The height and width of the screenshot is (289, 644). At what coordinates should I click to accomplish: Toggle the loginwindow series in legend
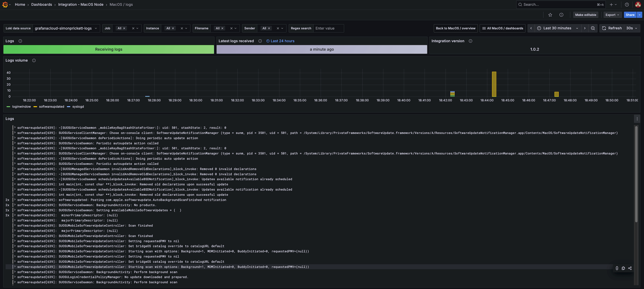[x=21, y=107]
